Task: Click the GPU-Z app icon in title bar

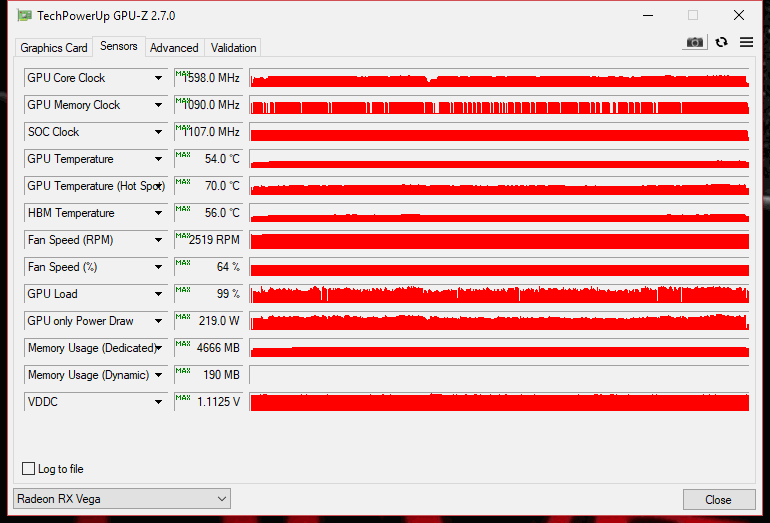Action: click(25, 16)
